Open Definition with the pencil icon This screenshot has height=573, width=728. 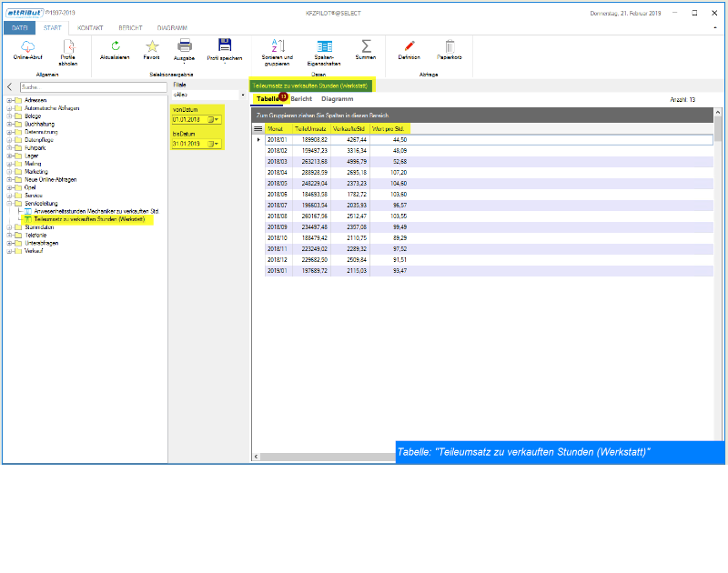[409, 45]
